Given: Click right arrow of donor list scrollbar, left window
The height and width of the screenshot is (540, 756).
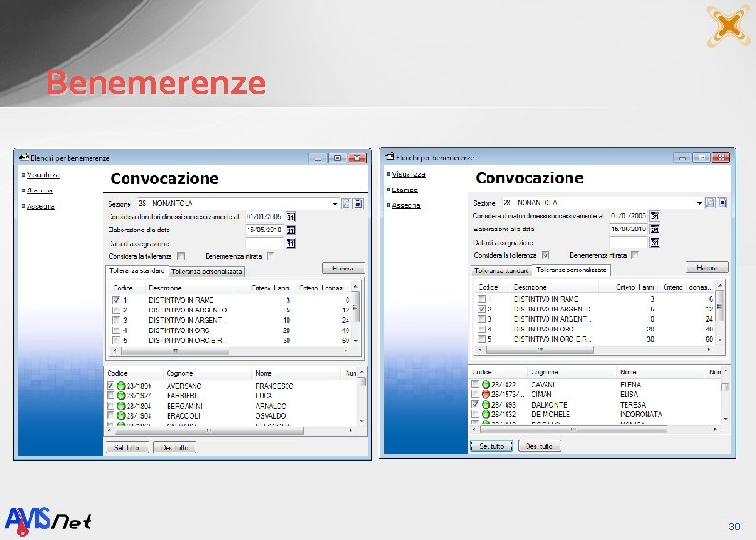Looking at the screenshot, I should tap(351, 430).
